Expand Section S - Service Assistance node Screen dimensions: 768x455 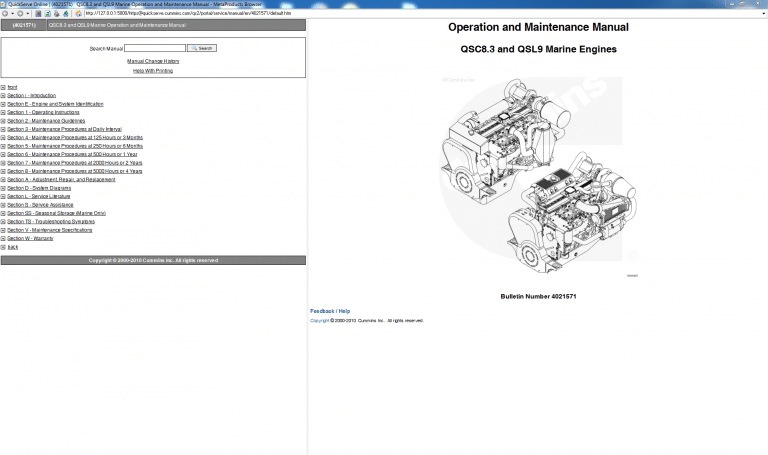tap(3, 205)
